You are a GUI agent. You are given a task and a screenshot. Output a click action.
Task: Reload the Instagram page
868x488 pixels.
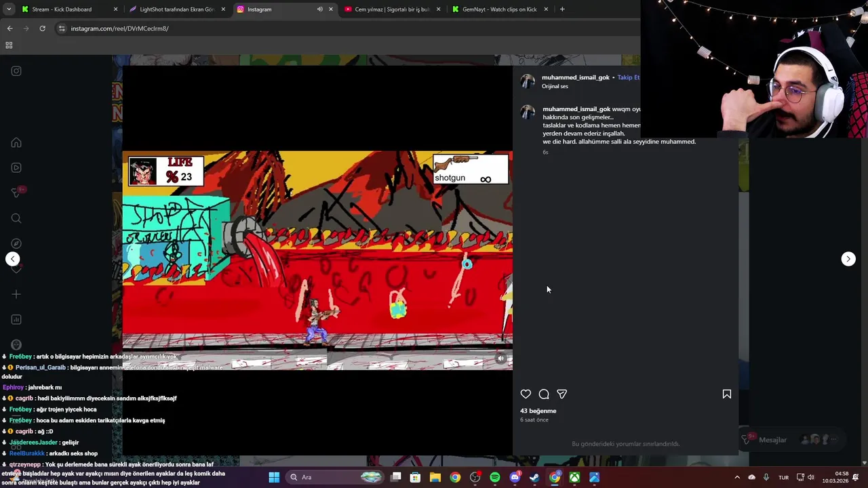[x=42, y=28]
